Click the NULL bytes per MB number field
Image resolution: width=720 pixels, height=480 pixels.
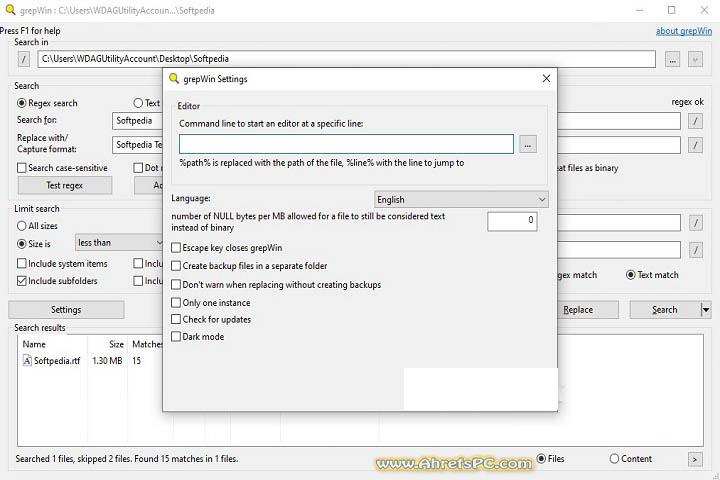click(512, 221)
